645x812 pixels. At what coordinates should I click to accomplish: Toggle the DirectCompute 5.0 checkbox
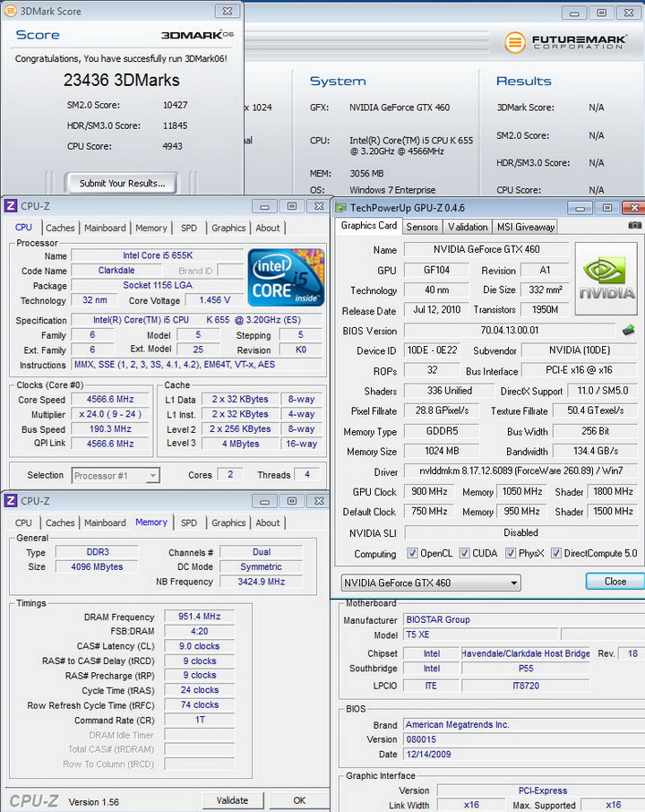556,553
